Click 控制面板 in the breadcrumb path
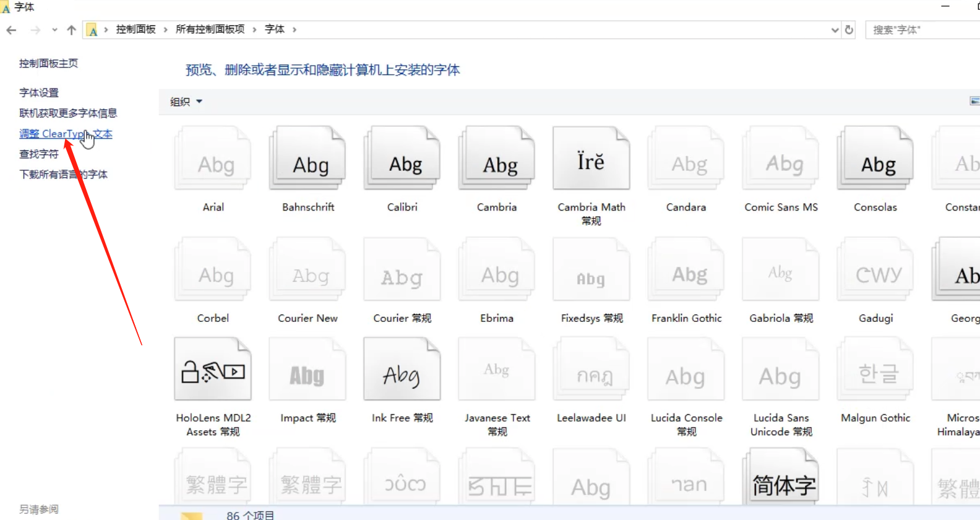Image resolution: width=980 pixels, height=520 pixels. tap(135, 29)
